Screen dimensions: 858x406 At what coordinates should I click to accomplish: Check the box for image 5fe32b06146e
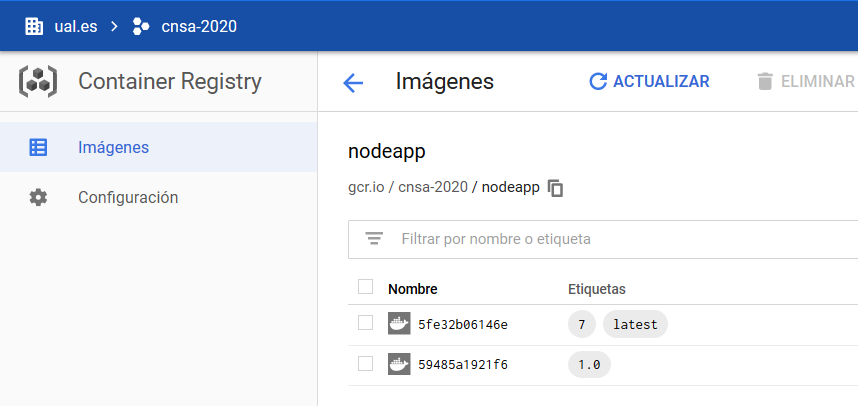tap(365, 323)
